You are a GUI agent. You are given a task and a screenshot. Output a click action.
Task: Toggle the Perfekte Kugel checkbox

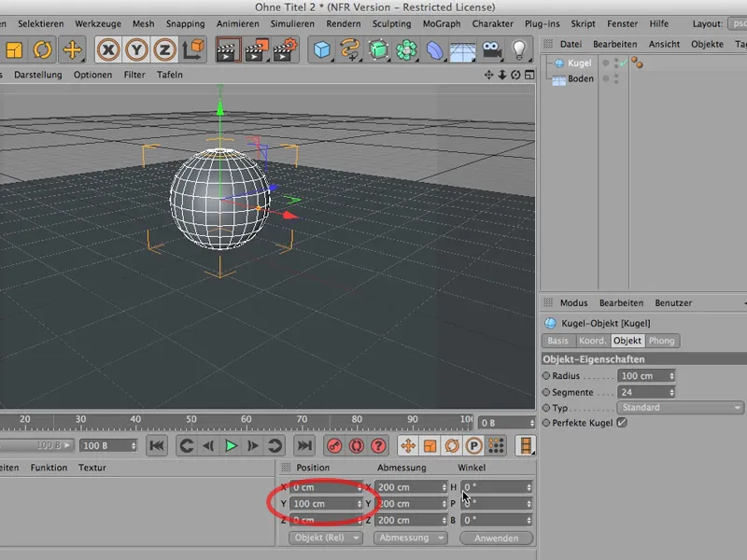pos(622,423)
